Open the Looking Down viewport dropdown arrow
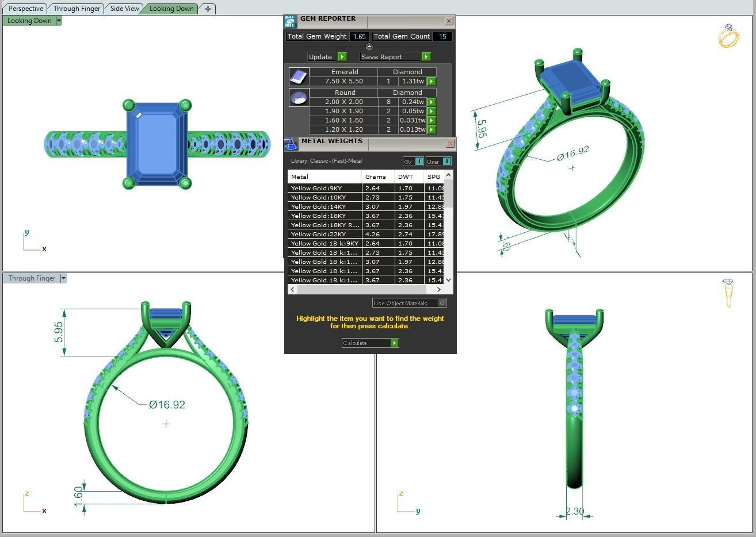 tap(58, 21)
